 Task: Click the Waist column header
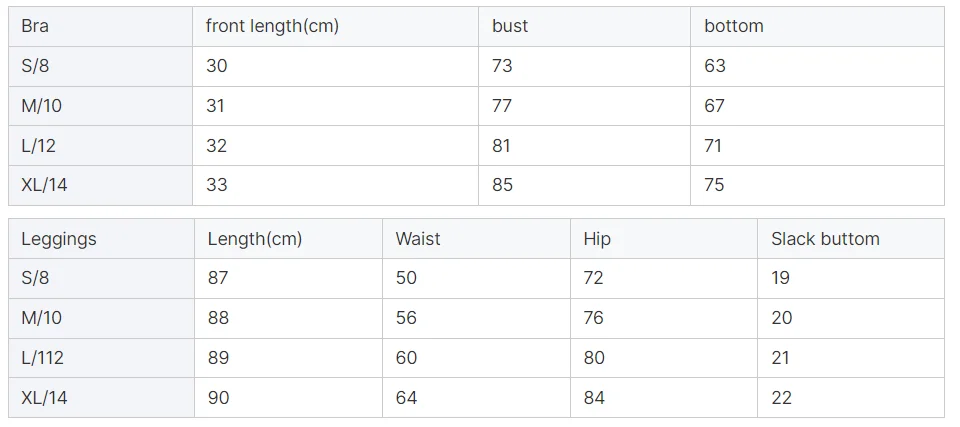[418, 239]
